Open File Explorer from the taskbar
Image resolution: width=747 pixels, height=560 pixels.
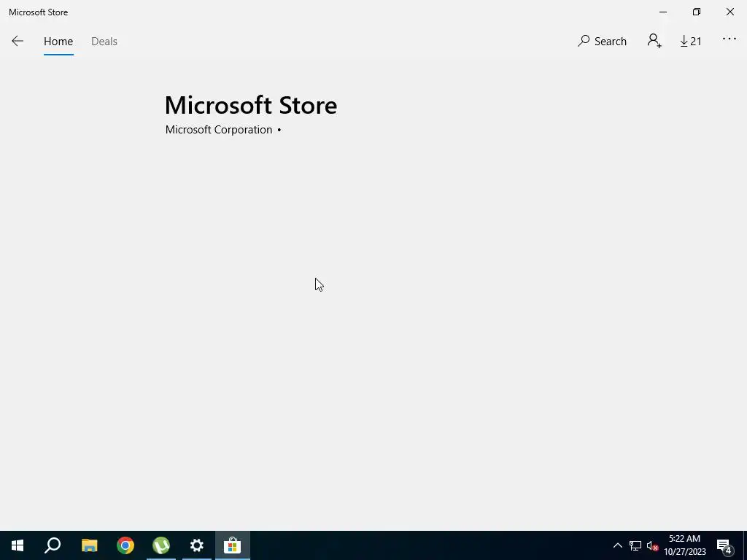[89, 545]
